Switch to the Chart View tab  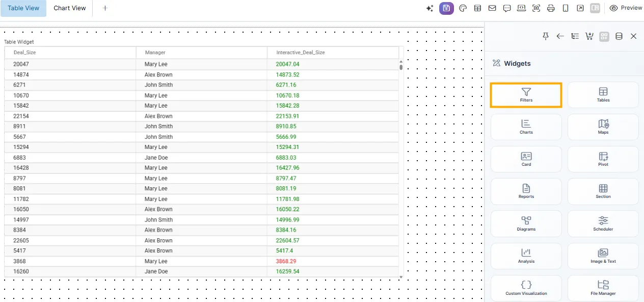point(70,8)
